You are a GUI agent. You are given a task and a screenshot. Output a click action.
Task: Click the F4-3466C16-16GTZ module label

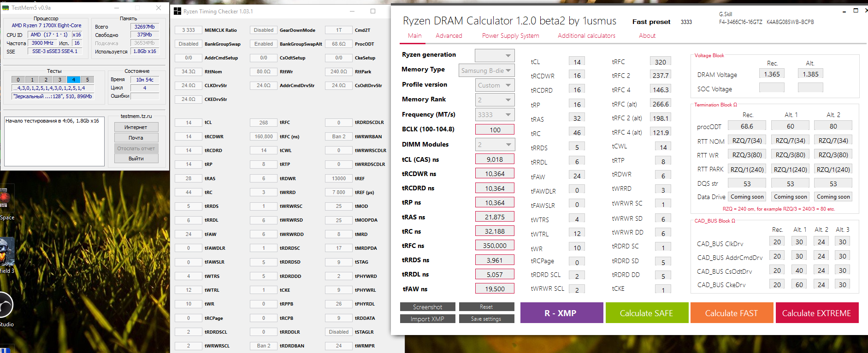[740, 22]
